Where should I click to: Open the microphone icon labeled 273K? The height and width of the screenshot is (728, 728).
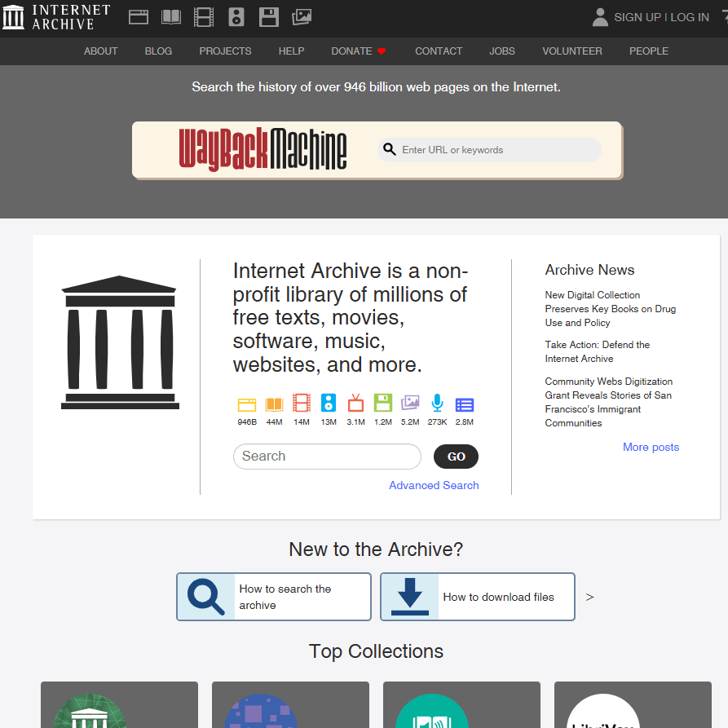tap(437, 403)
